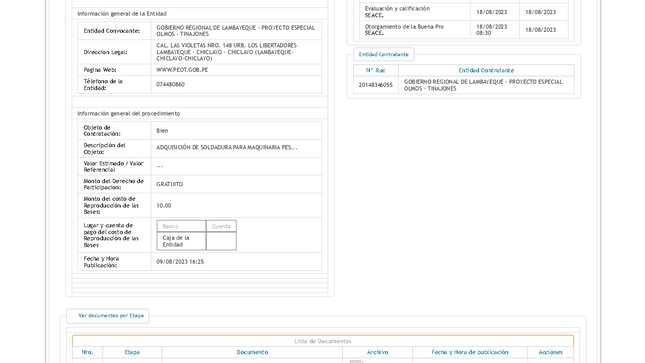Click the 'Banco' header cell
Viewport: 645px width, 363px height.
[181, 226]
